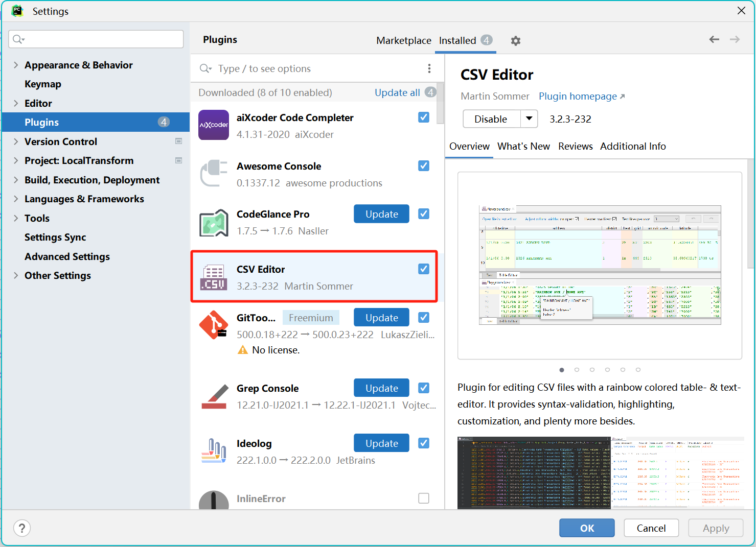756x547 pixels.
Task: Open the help question mark button
Action: tap(22, 528)
